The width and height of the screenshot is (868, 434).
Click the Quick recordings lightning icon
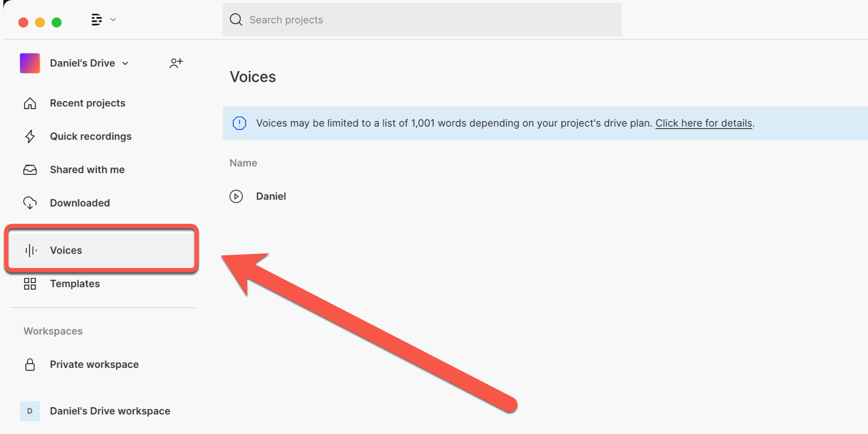point(30,136)
